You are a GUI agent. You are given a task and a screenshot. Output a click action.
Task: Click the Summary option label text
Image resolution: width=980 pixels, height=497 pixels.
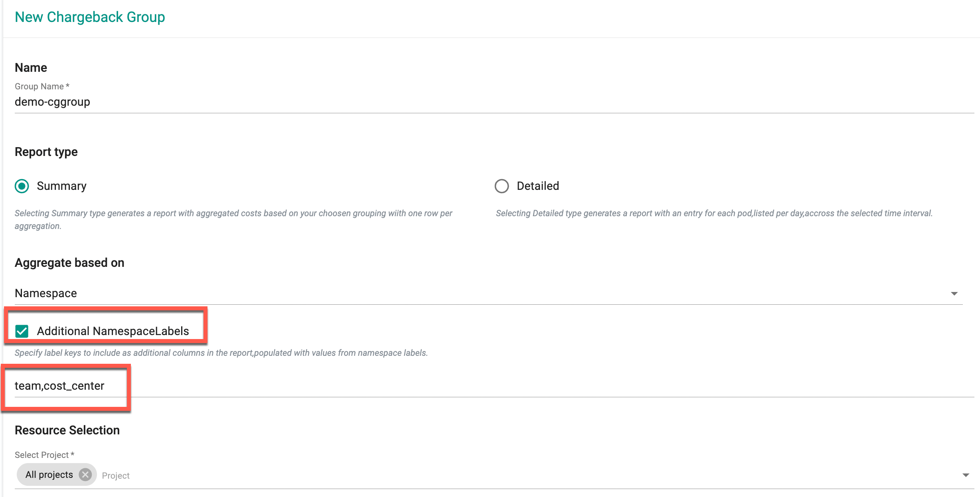[61, 186]
